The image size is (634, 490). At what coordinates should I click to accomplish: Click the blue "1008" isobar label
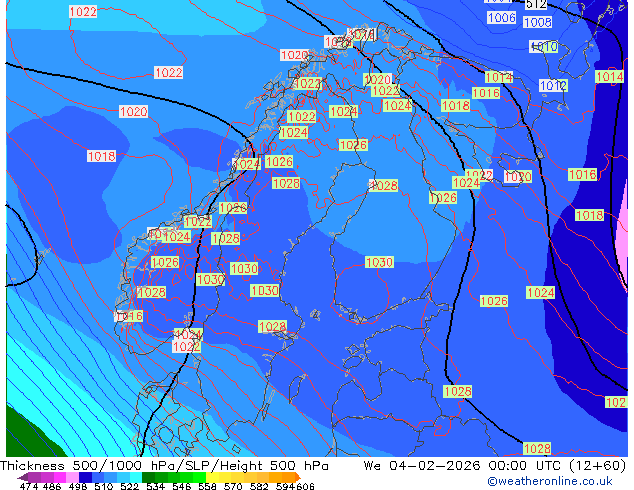(537, 22)
